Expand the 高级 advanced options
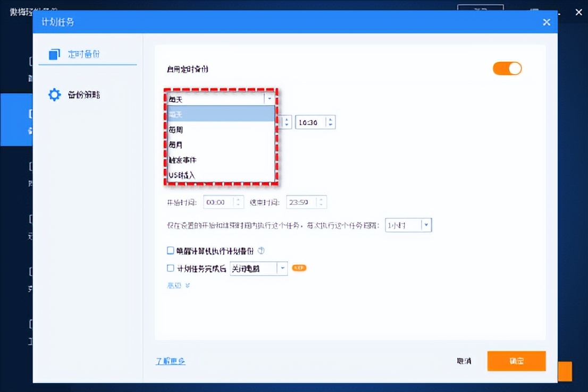Viewport: 588px width, 392px height. pos(178,285)
